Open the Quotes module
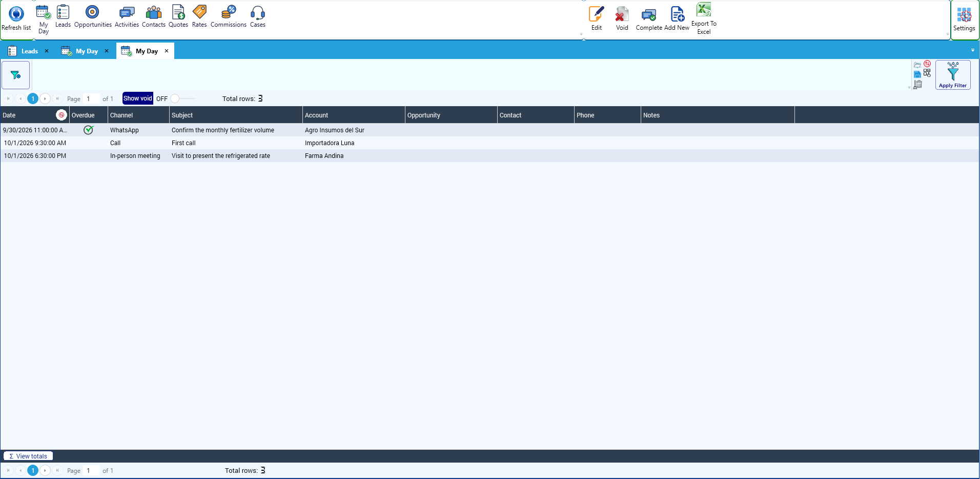Image resolution: width=980 pixels, height=479 pixels. (x=178, y=16)
